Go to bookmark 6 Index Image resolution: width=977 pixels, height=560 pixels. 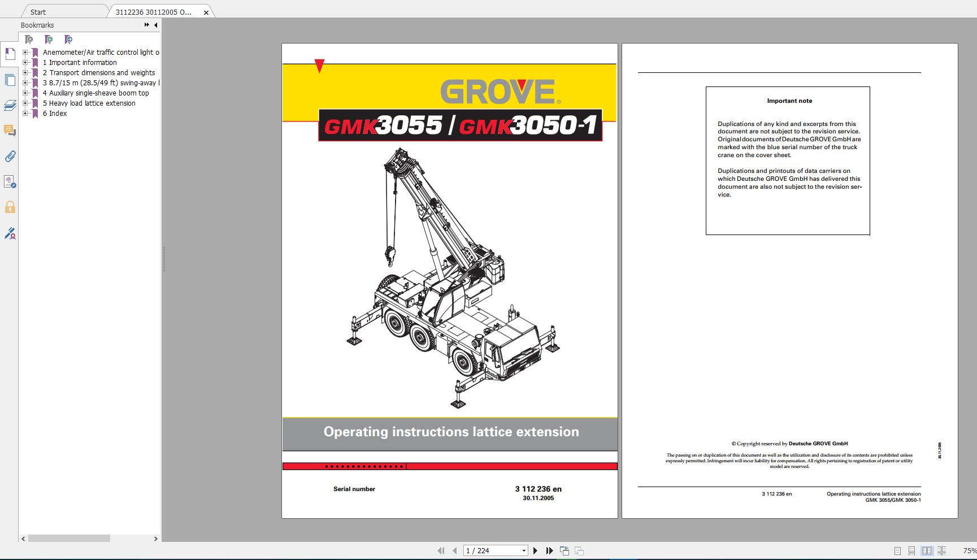[x=55, y=114]
